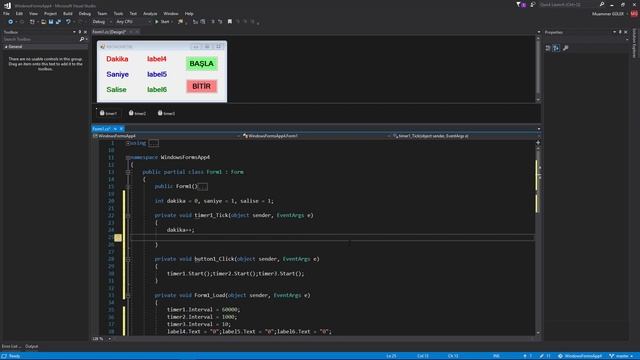The width and height of the screenshot is (640, 360).
Task: Open the Team menu
Action: pos(102,13)
